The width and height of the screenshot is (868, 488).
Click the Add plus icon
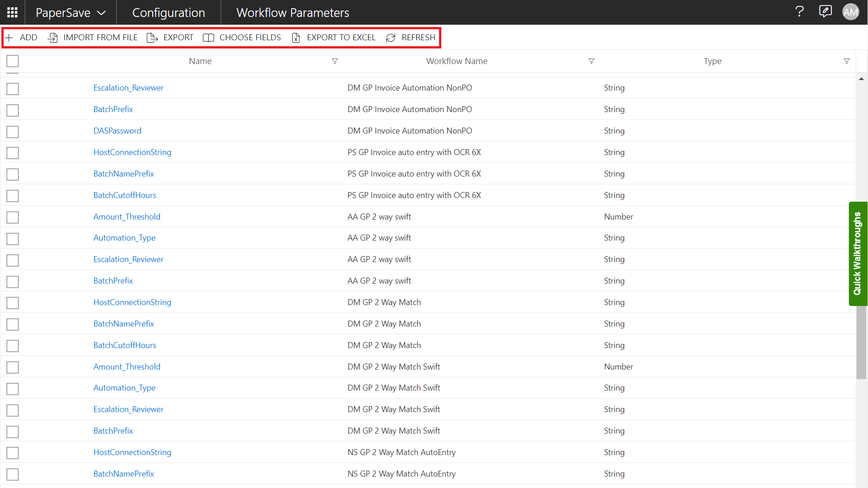click(9, 38)
